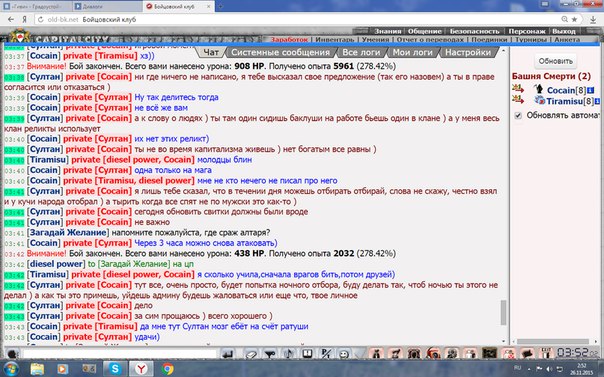Open Windows Start button

pyautogui.click(x=11, y=369)
